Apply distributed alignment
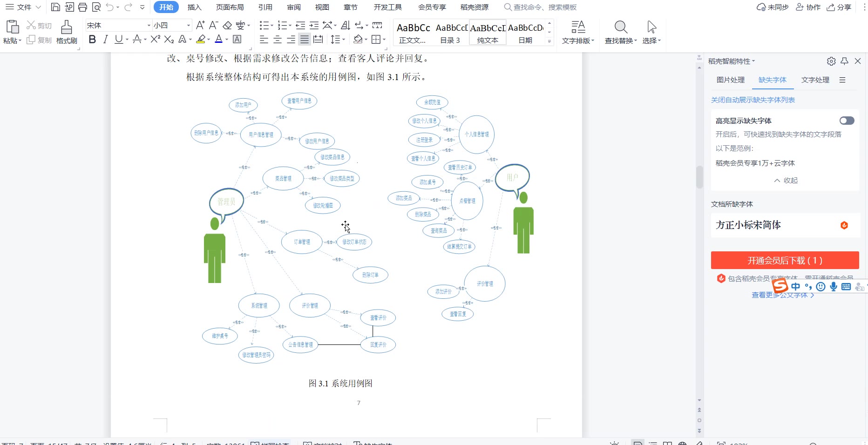The image size is (868, 445). tap(318, 40)
